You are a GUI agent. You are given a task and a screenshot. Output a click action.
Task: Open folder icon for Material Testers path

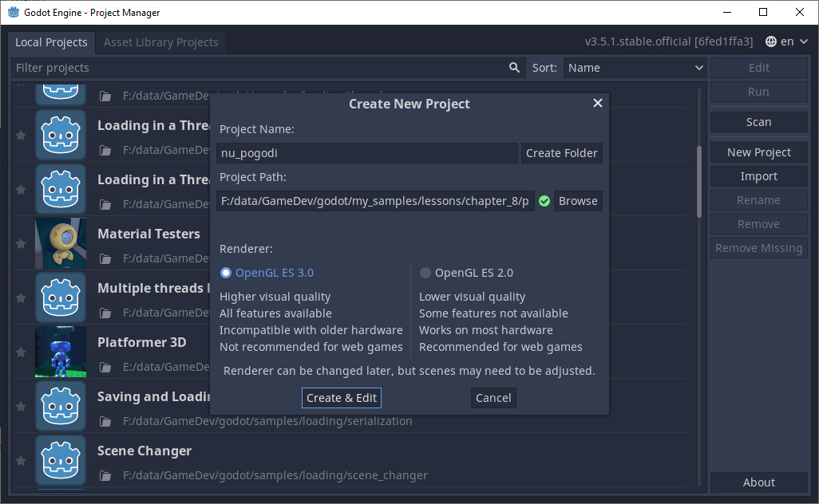pyautogui.click(x=105, y=259)
